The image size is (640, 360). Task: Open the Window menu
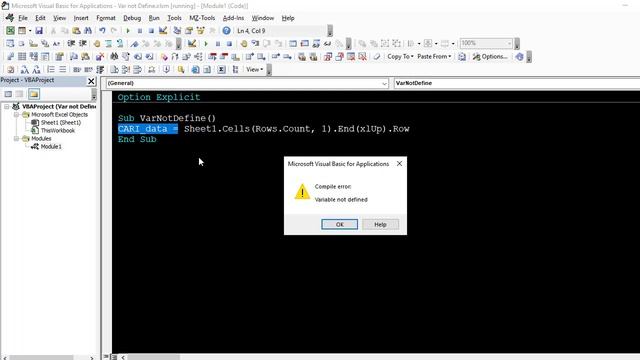pos(262,18)
